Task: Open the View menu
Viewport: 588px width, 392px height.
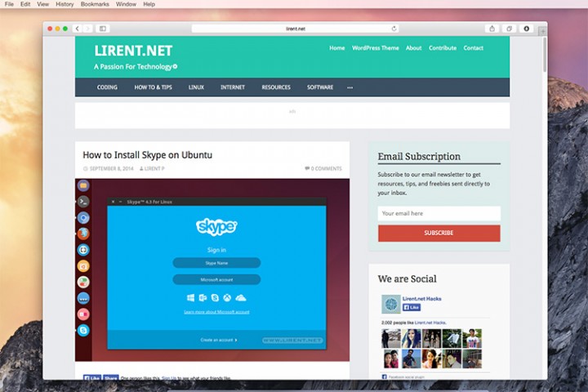Action: [42, 4]
